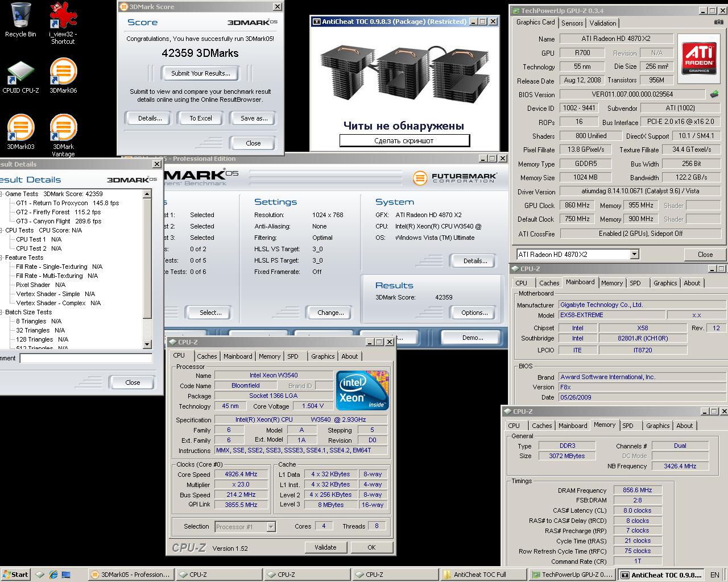Open Memory tab in the CPU-Z CPU window
This screenshot has height=582, width=728.
270,356
